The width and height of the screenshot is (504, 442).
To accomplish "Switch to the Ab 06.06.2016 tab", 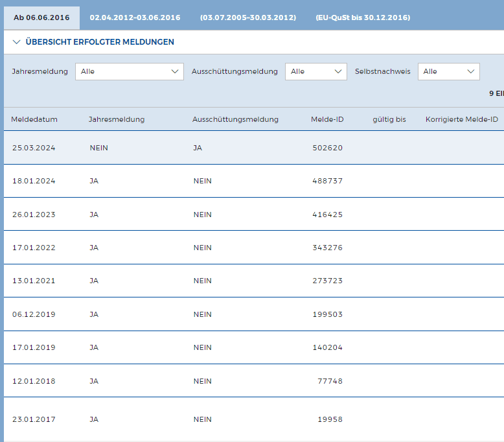I will [x=41, y=17].
